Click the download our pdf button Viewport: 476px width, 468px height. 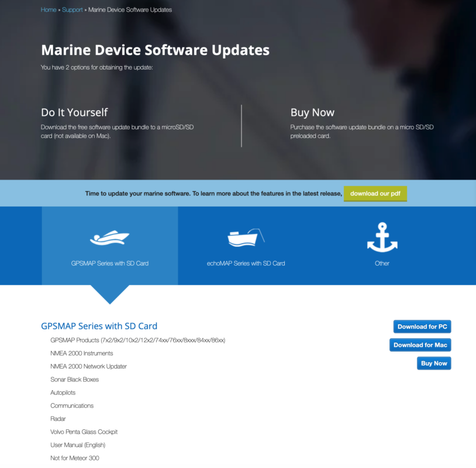tap(375, 194)
